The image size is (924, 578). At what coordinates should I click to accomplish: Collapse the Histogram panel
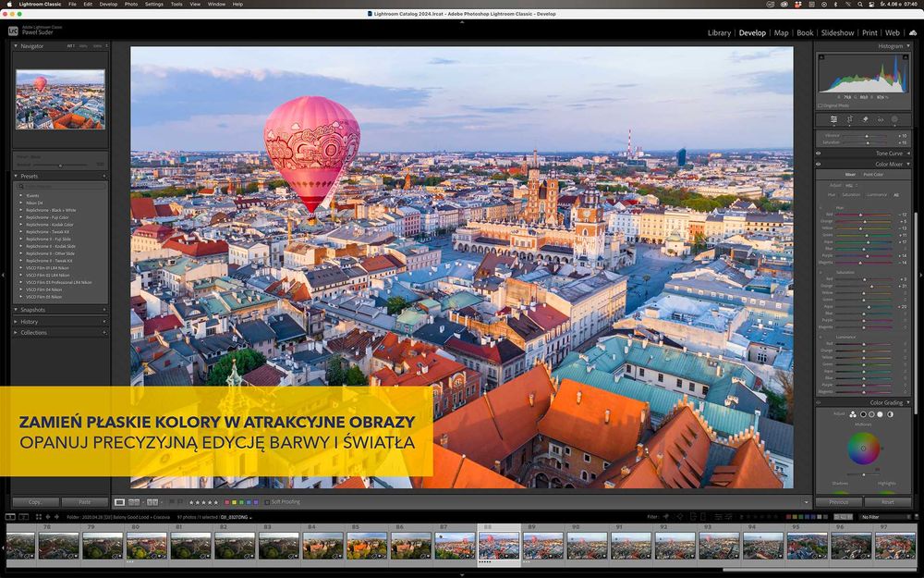908,46
